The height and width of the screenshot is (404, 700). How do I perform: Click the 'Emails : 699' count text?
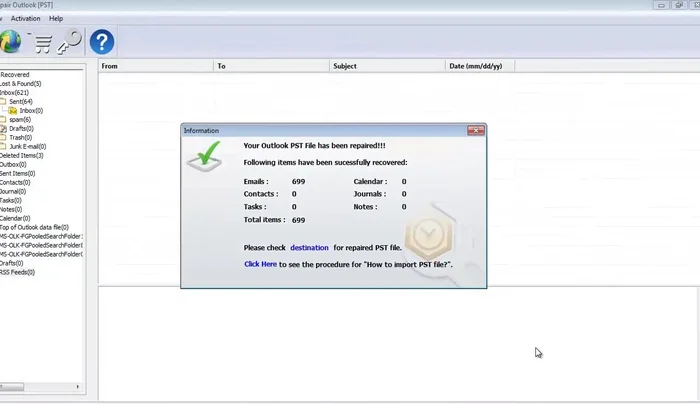point(274,181)
